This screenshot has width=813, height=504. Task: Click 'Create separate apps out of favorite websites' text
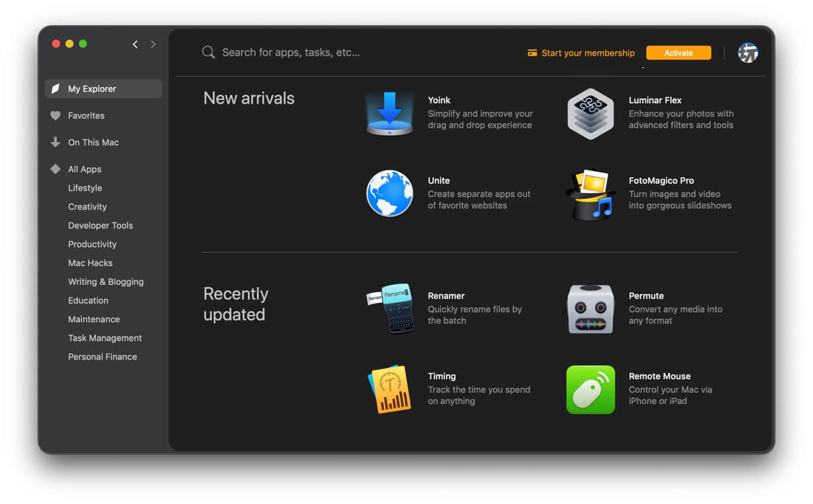479,200
